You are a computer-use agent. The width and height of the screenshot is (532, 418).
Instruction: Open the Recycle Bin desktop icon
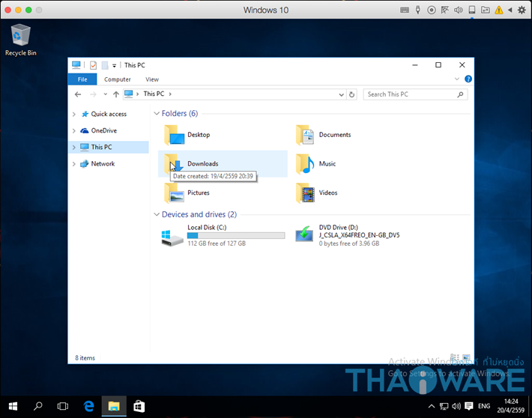pos(20,36)
